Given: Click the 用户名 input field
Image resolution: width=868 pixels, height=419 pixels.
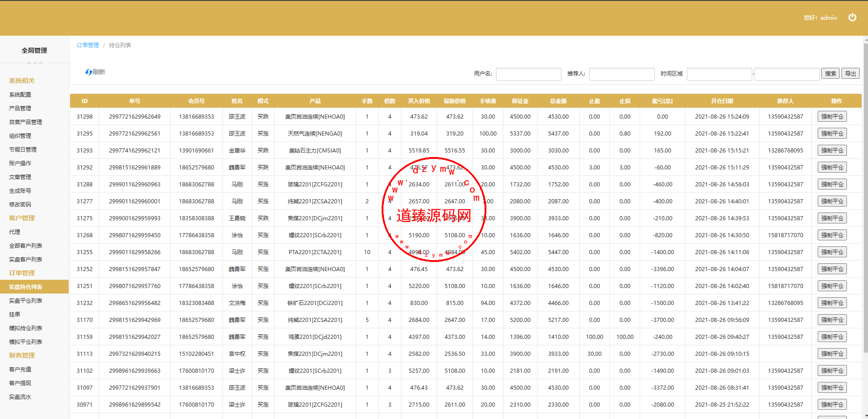Looking at the screenshot, I should tap(528, 74).
